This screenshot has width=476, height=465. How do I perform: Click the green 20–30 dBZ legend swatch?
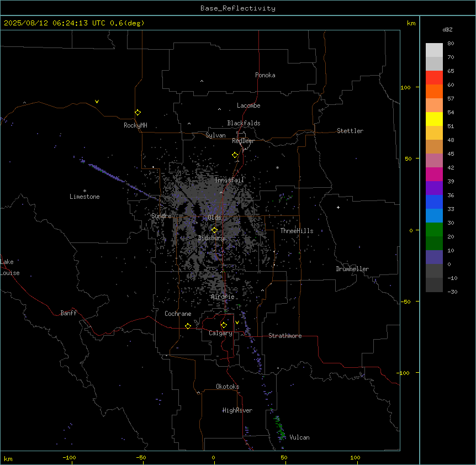point(434,230)
